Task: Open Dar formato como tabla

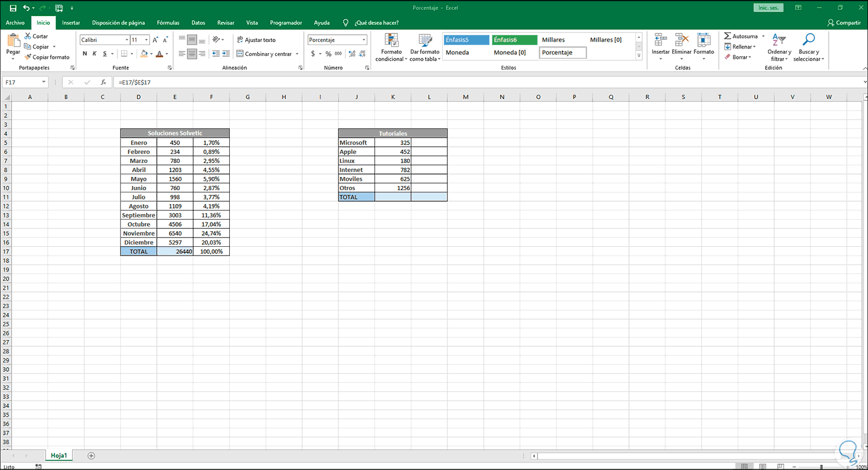Action: click(x=425, y=47)
